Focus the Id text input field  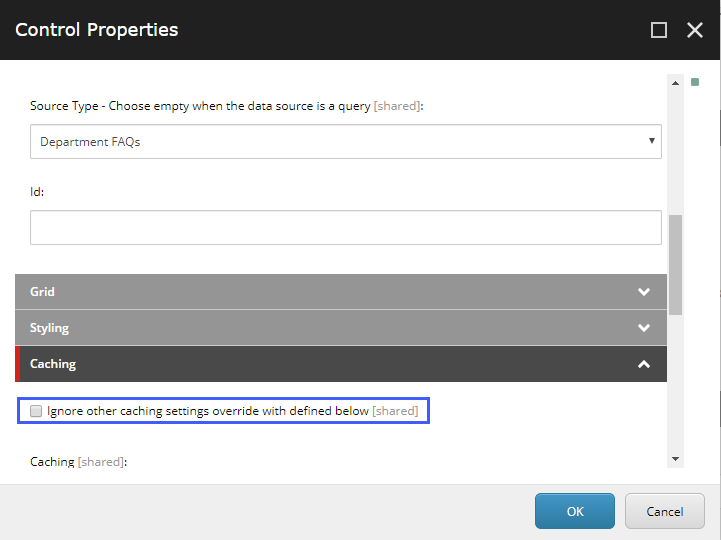[346, 228]
